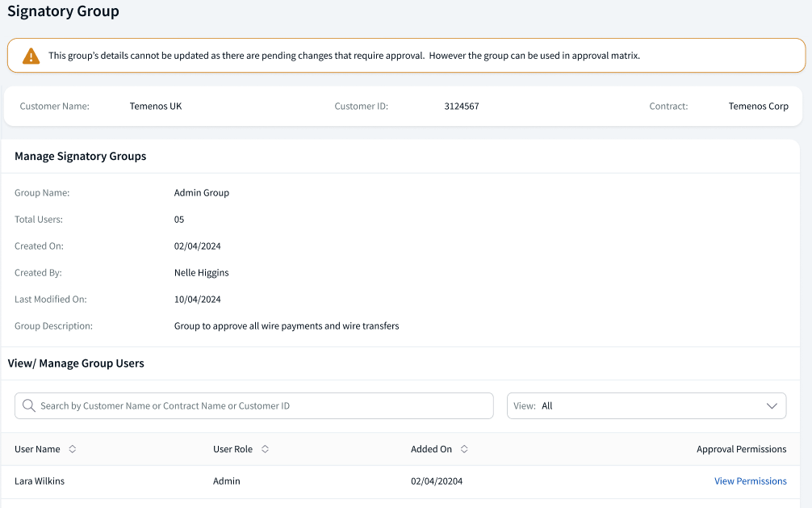Click created by Nelle Higgins
The height and width of the screenshot is (508, 812).
click(x=202, y=273)
